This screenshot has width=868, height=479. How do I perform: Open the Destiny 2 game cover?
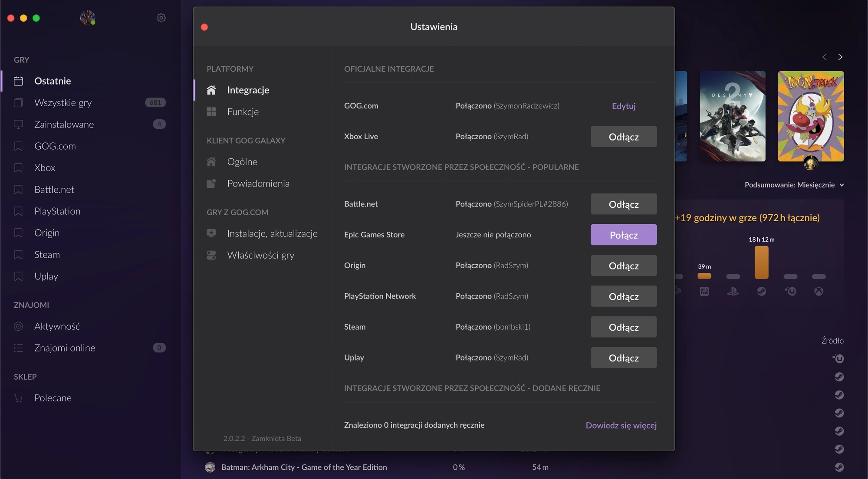click(733, 116)
